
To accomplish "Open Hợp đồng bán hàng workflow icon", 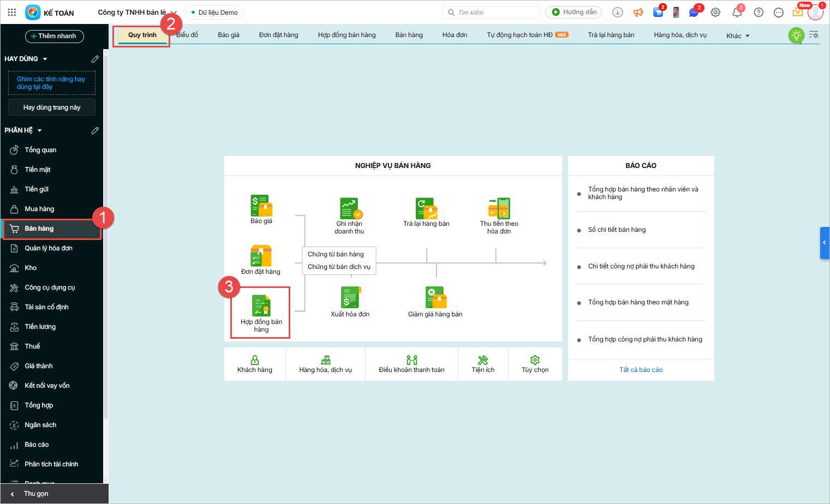I will click(x=261, y=307).
